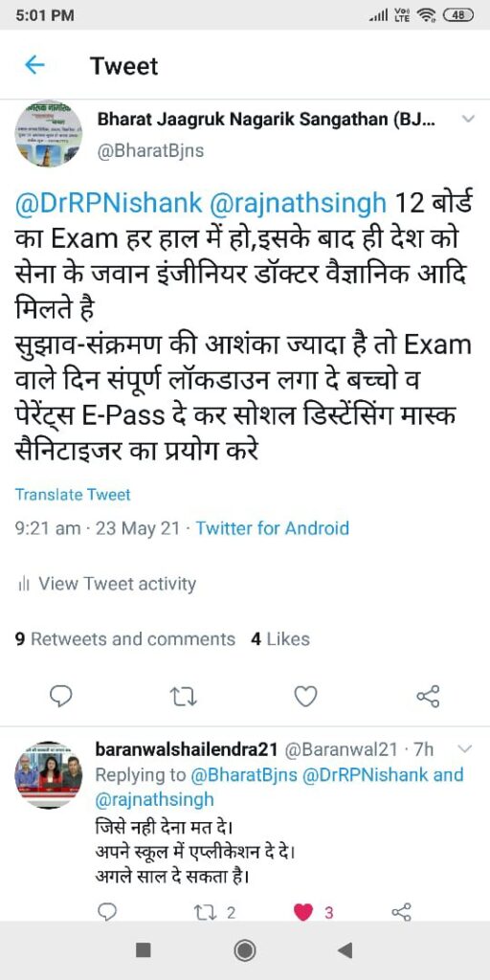Open the @DrRPNishank mention in tweet
490x980 pixels.
pos(108,203)
